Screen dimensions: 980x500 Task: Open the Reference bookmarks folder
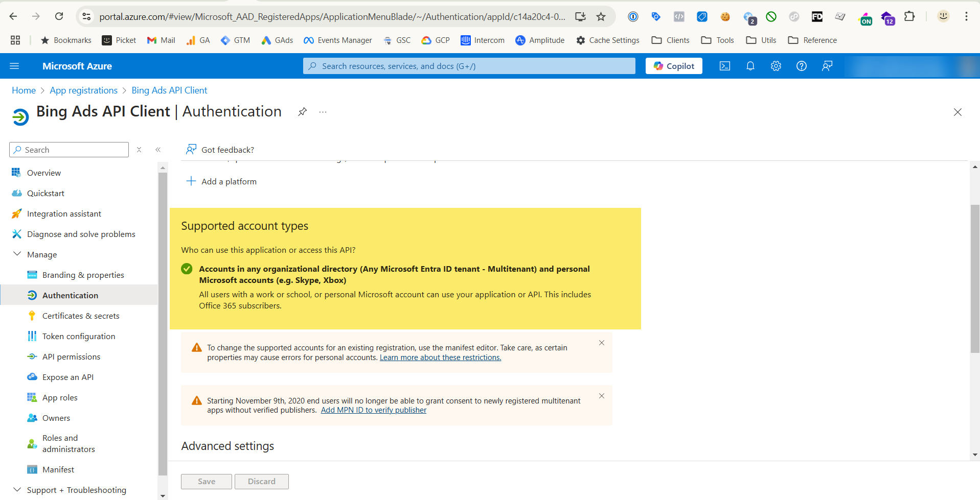click(x=812, y=40)
